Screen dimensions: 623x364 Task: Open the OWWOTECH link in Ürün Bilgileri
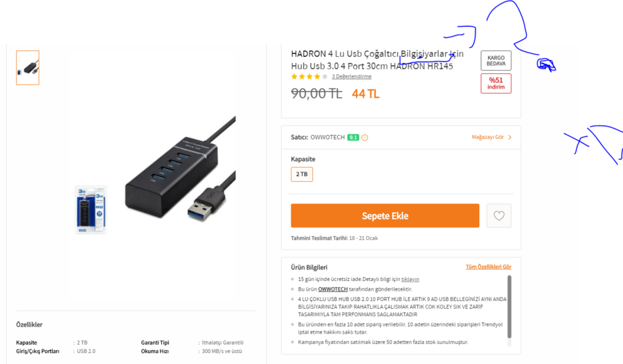click(333, 289)
